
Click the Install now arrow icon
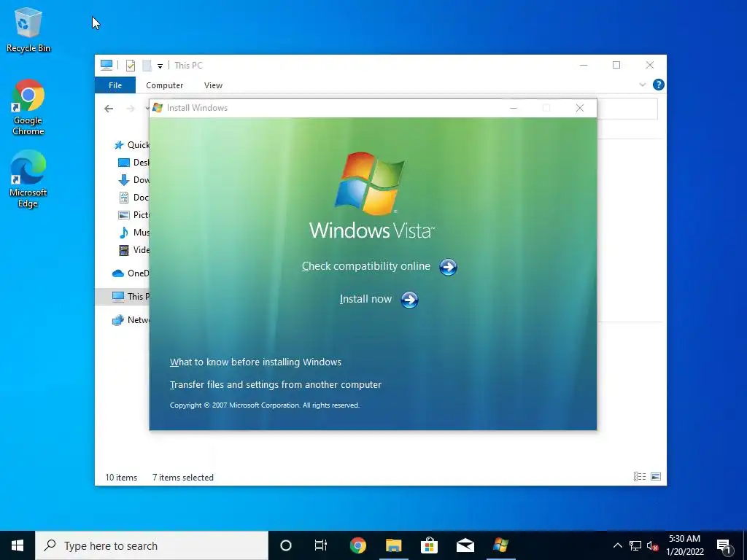(409, 300)
